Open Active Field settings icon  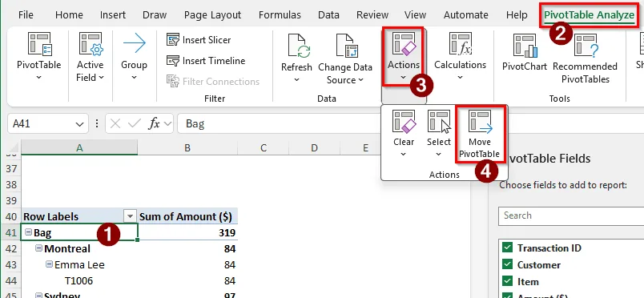pyautogui.click(x=91, y=44)
